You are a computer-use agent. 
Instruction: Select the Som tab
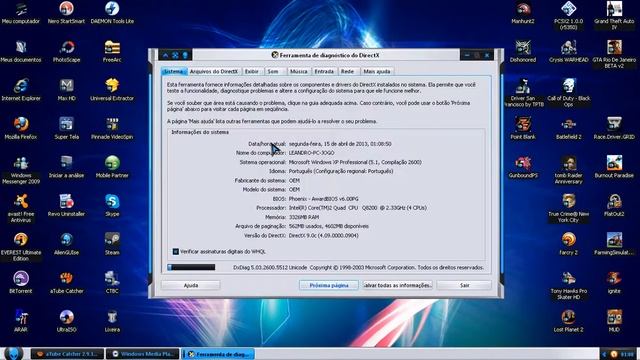click(273, 71)
